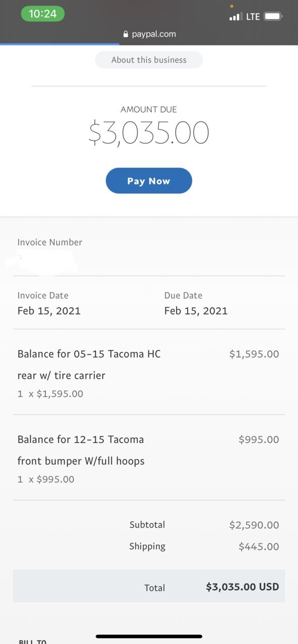The image size is (298, 644).
Task: Select the $3,035.00 amount due text
Action: (149, 132)
